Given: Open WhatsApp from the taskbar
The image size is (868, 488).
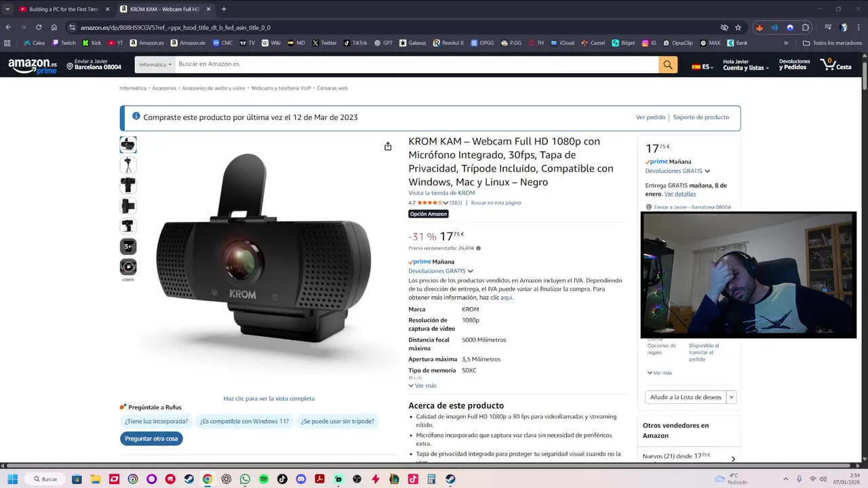Looking at the screenshot, I should [245, 479].
